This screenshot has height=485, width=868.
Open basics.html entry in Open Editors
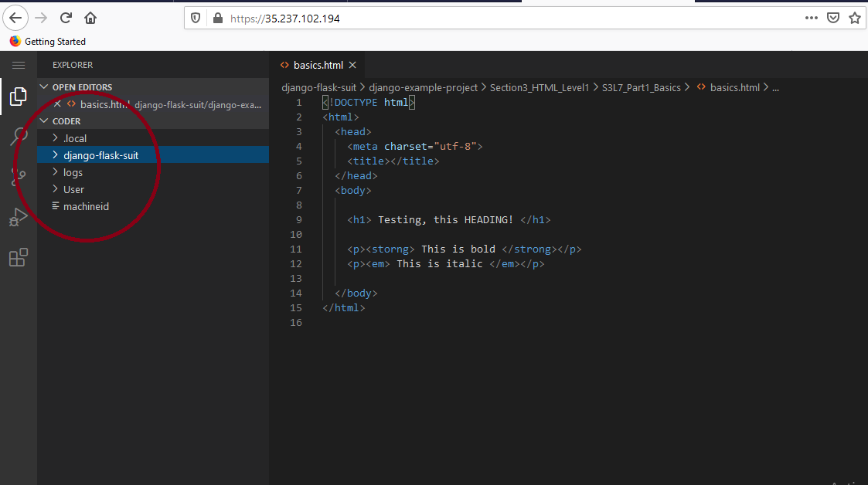(x=153, y=104)
